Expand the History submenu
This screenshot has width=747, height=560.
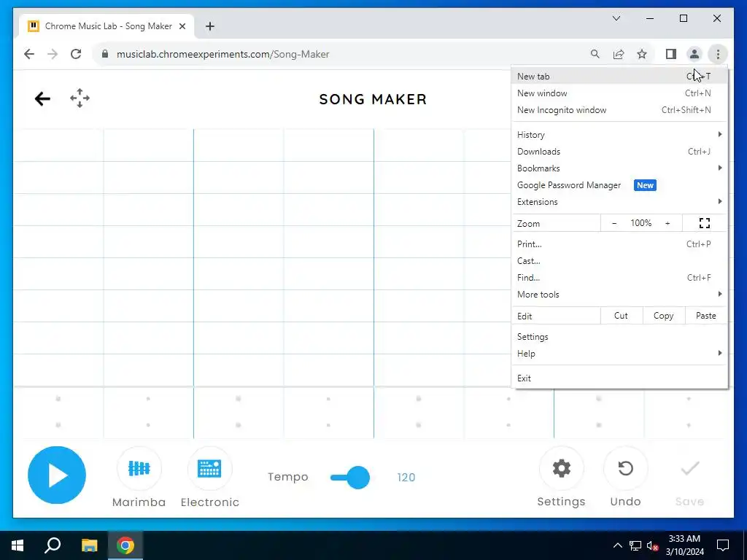tap(619, 135)
